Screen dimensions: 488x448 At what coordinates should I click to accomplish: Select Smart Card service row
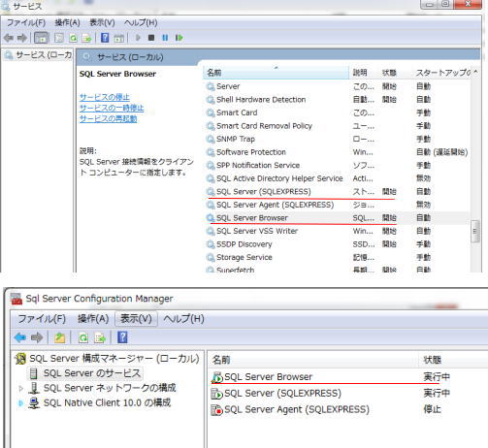(337, 112)
